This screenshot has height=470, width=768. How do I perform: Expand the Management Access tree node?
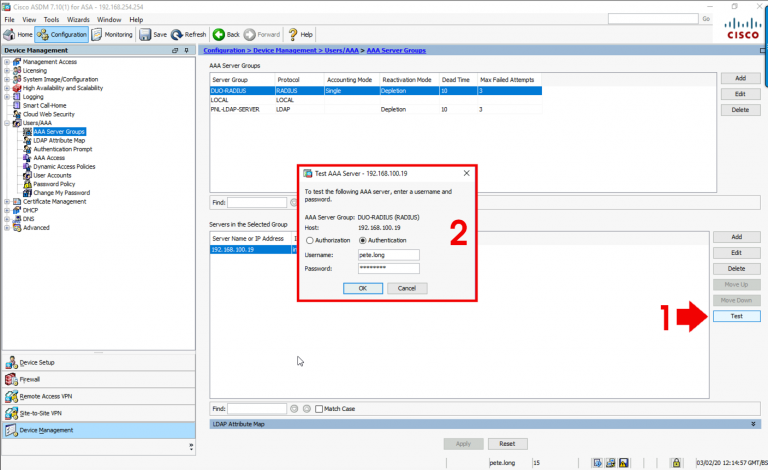(7, 62)
